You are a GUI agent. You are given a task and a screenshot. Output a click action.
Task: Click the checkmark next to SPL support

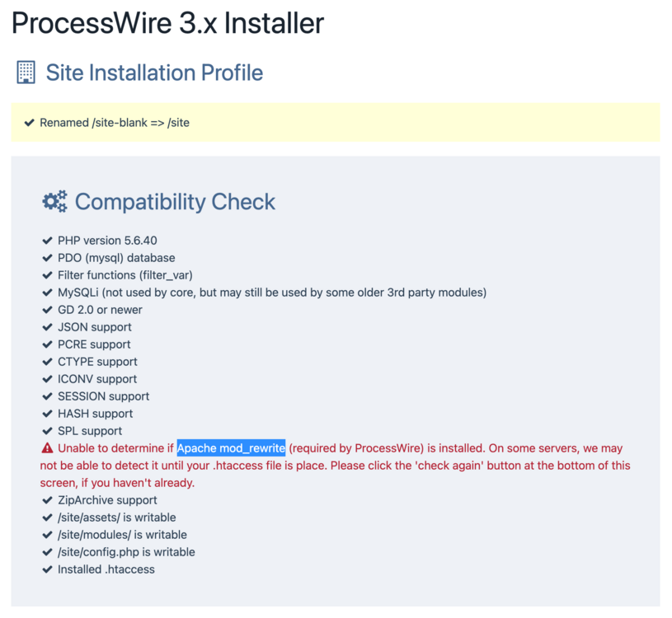pyautogui.click(x=47, y=431)
